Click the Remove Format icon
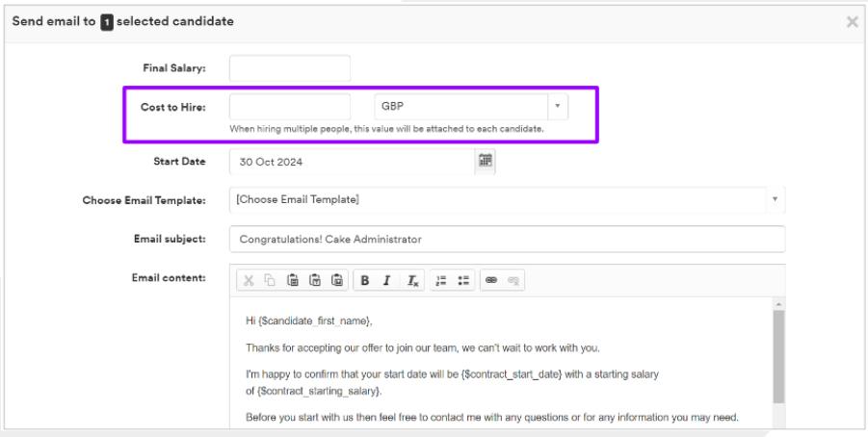The height and width of the screenshot is (437, 868). point(411,280)
